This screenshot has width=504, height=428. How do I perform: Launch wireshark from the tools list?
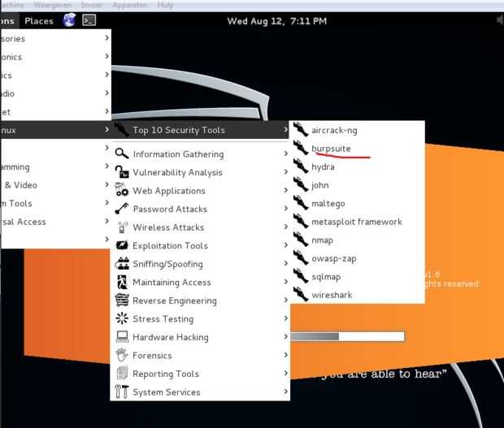pos(357,295)
